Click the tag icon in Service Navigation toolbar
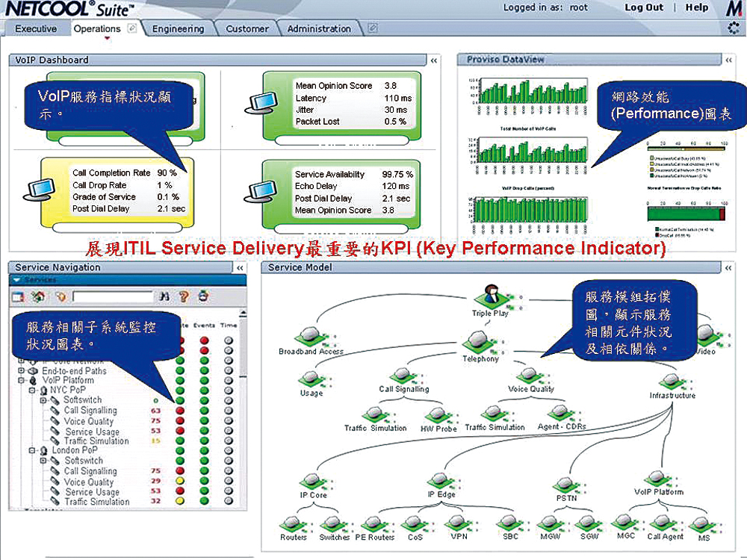747x560 pixels. coord(61,296)
